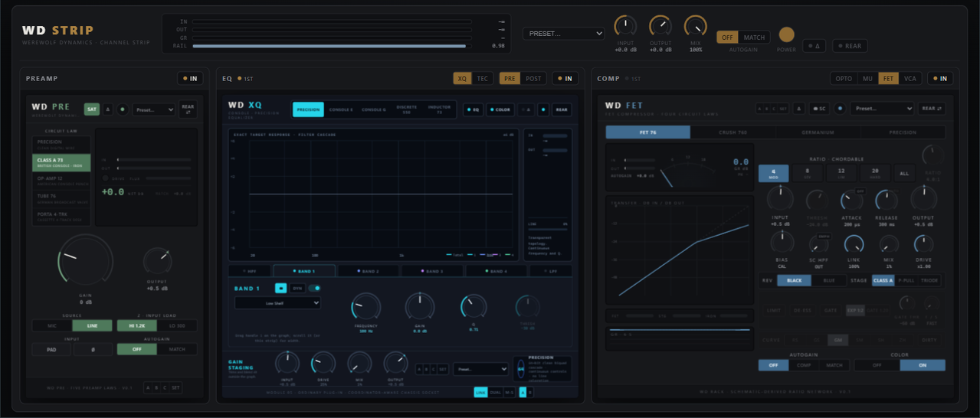The image size is (980, 418).
Task: Adjust the master OUTPUT knob in header
Action: coord(660,26)
